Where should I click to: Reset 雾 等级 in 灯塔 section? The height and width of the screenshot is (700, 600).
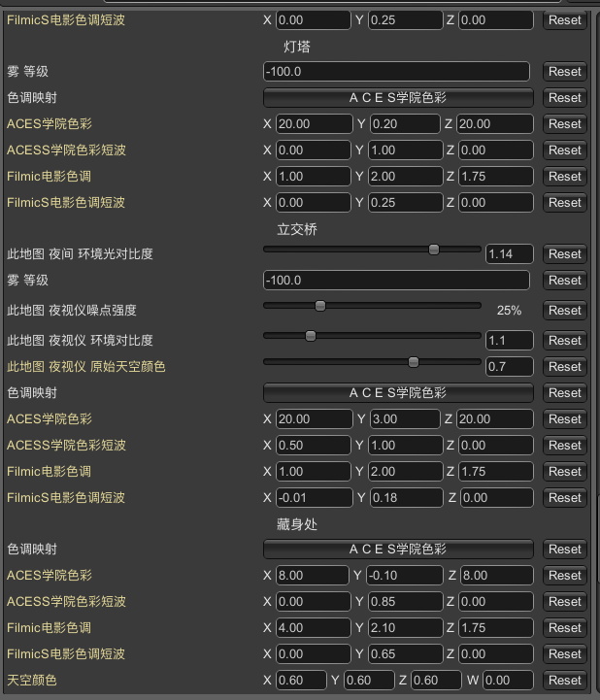(x=565, y=72)
